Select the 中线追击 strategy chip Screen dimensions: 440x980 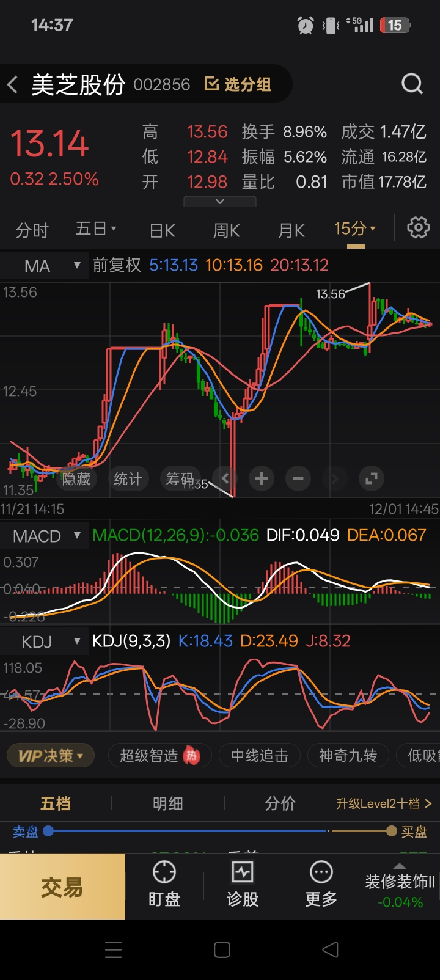click(260, 756)
